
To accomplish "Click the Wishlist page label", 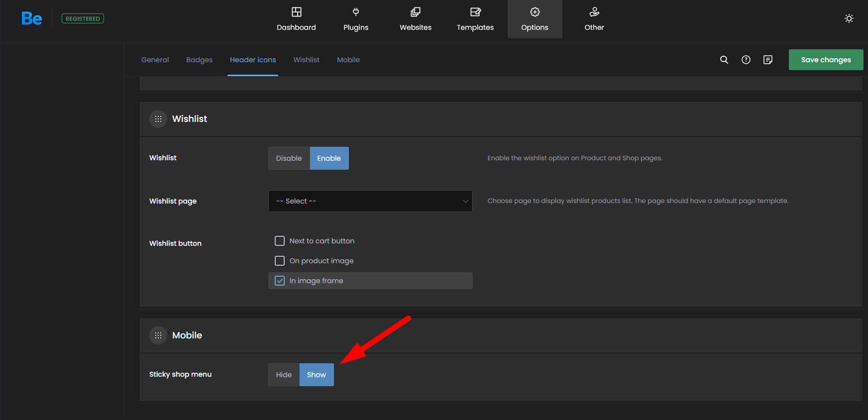I will coord(173,201).
